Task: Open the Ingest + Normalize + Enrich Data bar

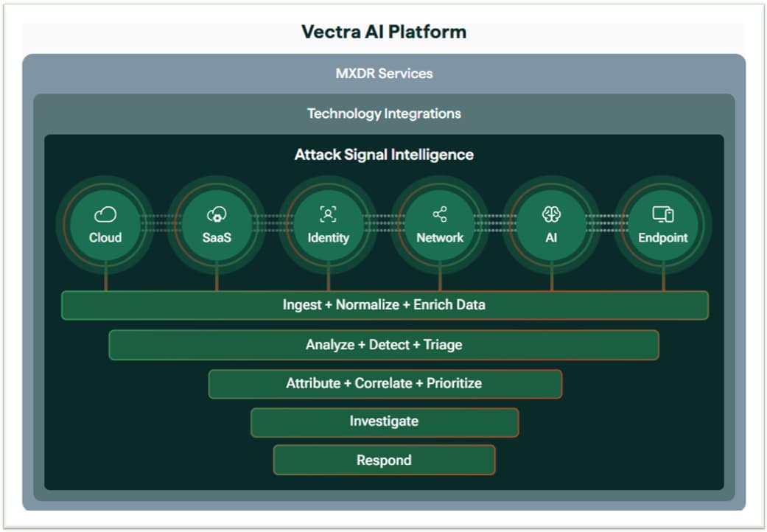Action: [384, 304]
